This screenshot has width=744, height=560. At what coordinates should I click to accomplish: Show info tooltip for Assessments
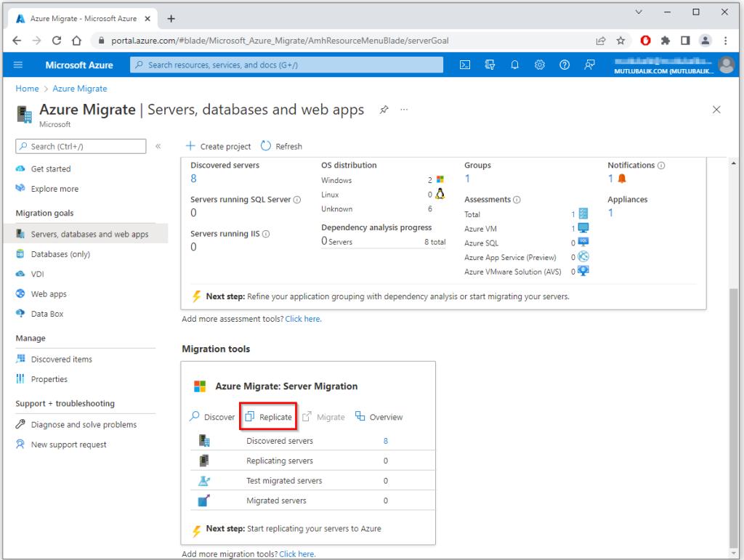(x=517, y=200)
